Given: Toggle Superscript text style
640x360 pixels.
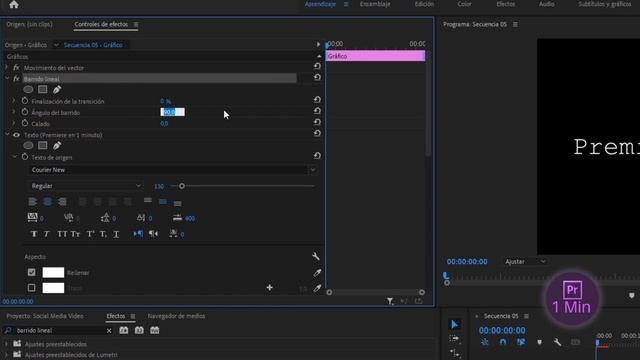Looking at the screenshot, I should [x=90, y=234].
